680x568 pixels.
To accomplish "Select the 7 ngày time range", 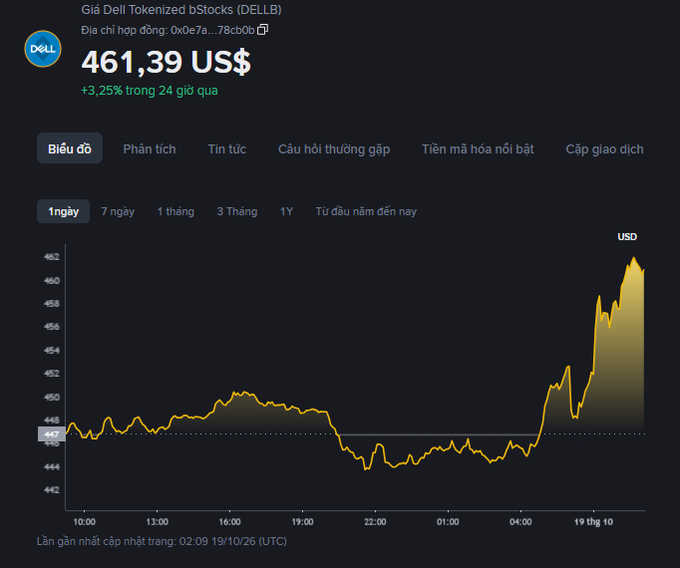I will point(118,211).
